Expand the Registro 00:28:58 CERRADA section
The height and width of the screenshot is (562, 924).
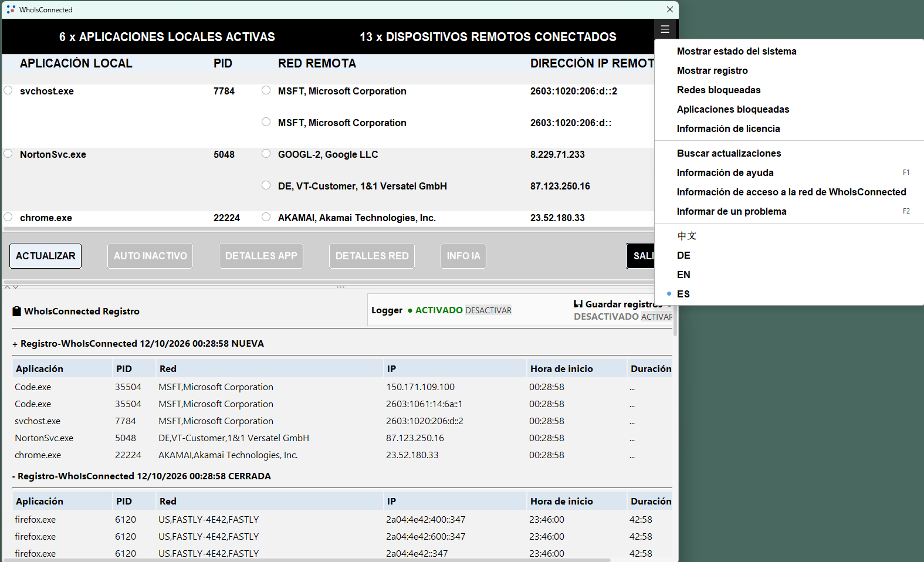click(14, 476)
